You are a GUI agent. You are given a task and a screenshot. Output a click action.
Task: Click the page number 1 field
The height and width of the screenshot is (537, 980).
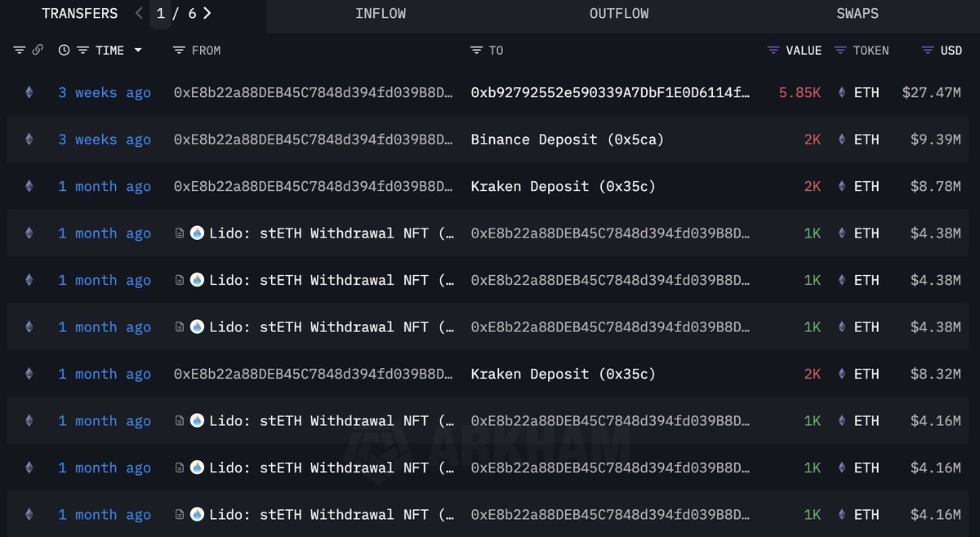(161, 14)
